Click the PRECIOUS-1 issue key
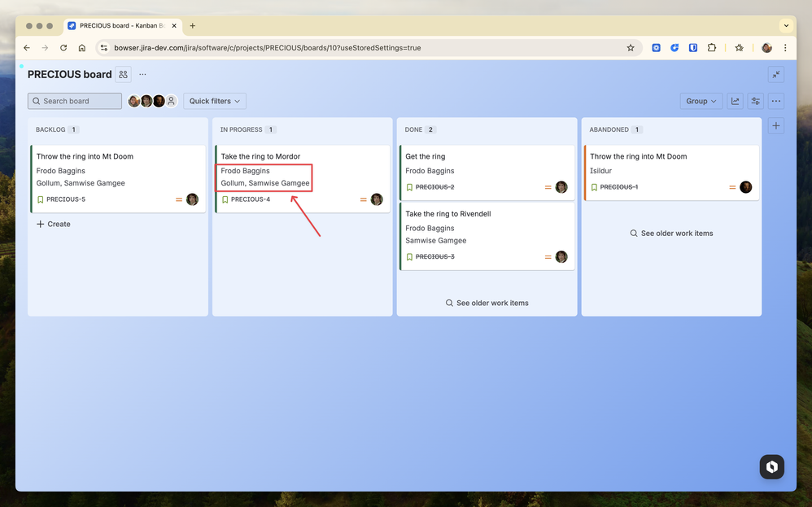Screen dimensions: 812x507 [x=619, y=187]
